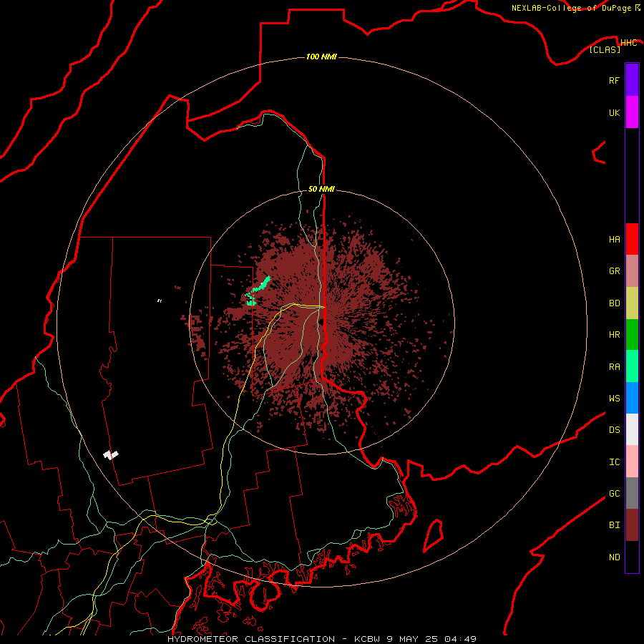This screenshot has height=644, width=644.
Task: Click the RF legend label
Action: tap(614, 80)
